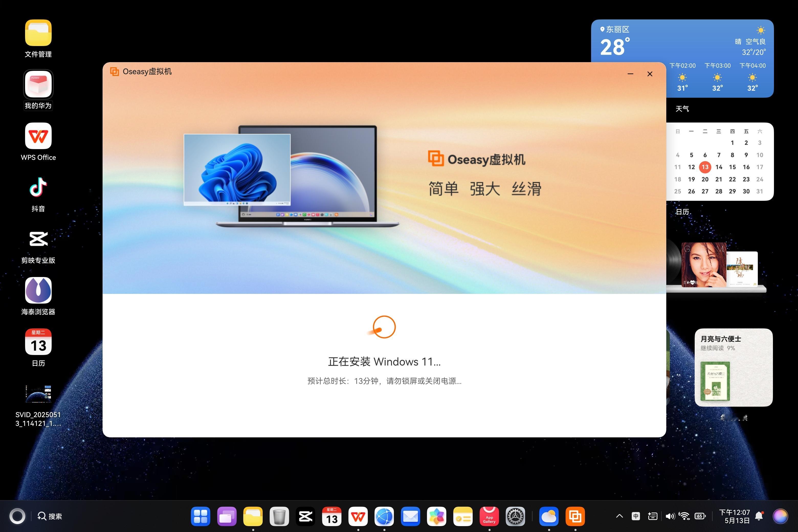Image resolution: width=798 pixels, height=532 pixels.
Task: Select 下午02:00 forecast in weather widget
Action: [682, 77]
